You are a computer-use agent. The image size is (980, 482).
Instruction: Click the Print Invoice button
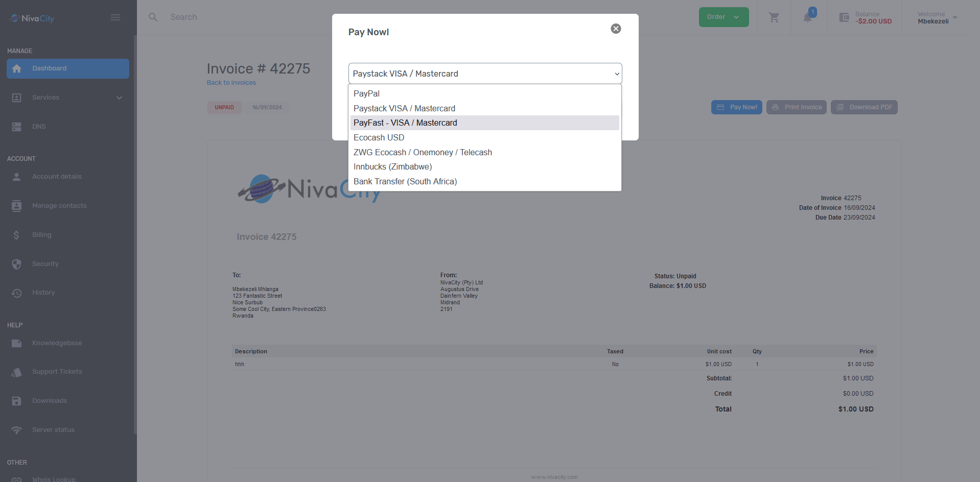[x=797, y=107]
